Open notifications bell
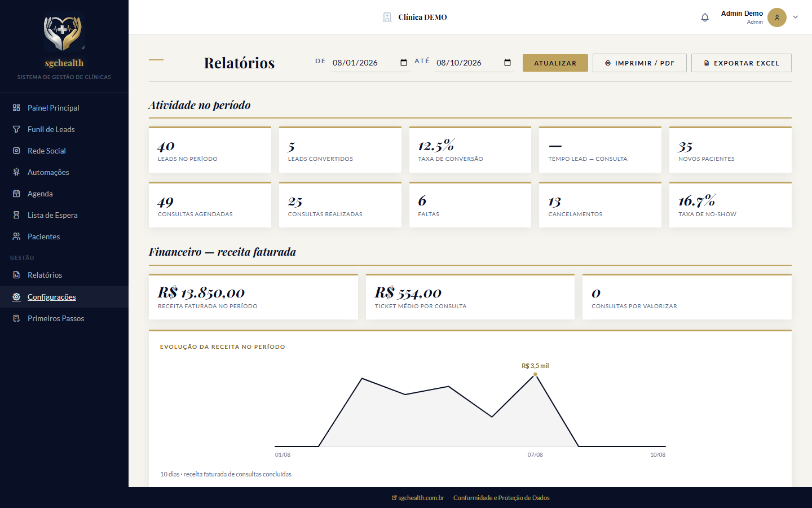The height and width of the screenshot is (508, 812). 705,17
